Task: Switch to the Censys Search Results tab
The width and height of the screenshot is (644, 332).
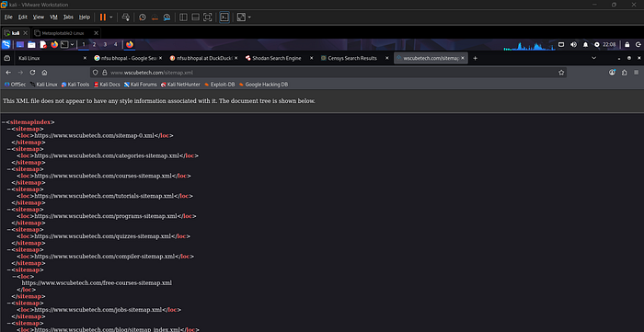Action: 354,58
